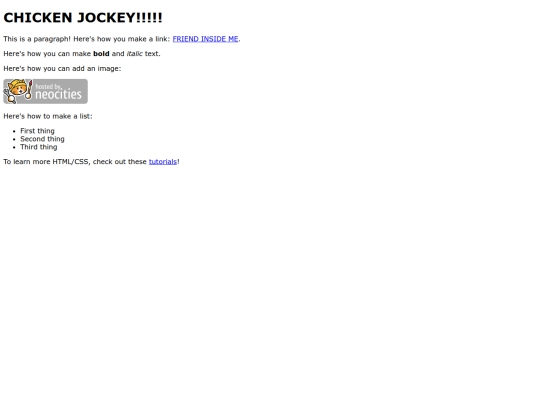The width and height of the screenshot is (540, 405).
Task: Click the "This is a paragraph!" text
Action: tap(37, 39)
